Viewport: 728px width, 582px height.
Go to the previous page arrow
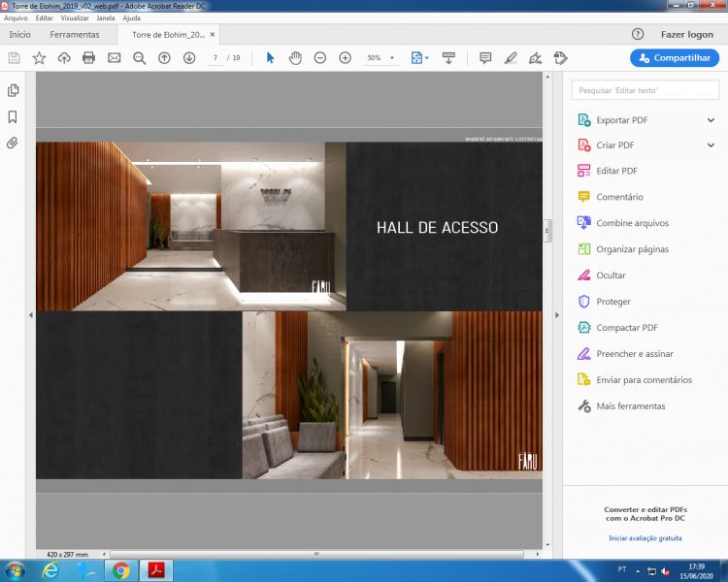[164, 58]
